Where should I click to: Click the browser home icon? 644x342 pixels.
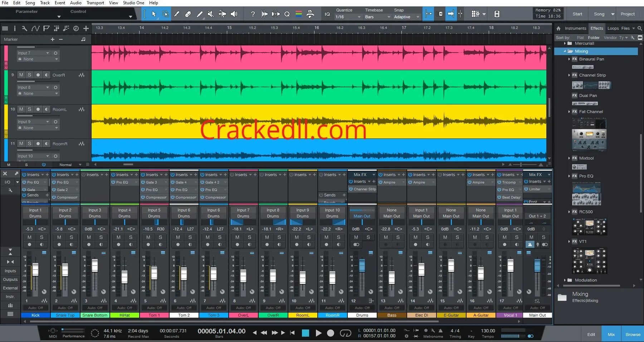[x=558, y=28]
